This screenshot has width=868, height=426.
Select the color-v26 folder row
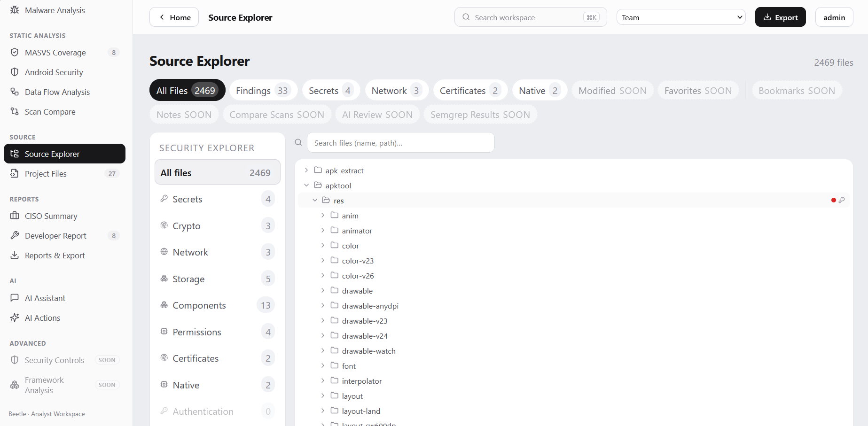pyautogui.click(x=573, y=275)
